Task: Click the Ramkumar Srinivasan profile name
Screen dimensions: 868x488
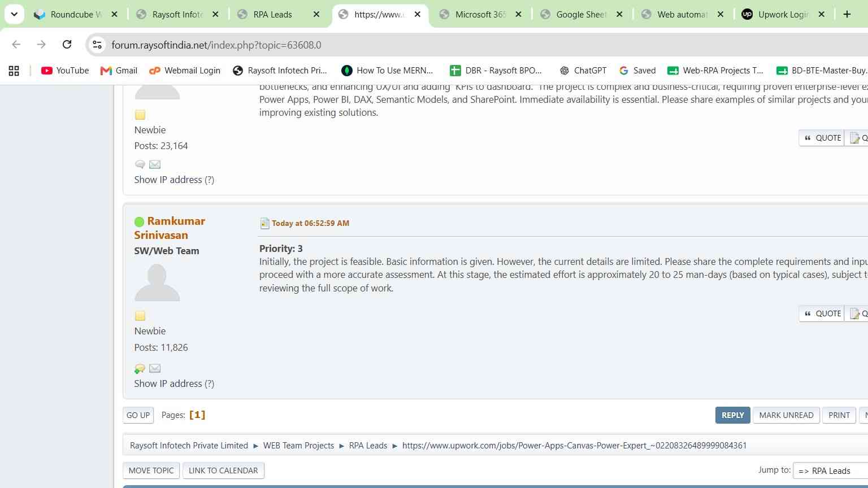Action: coord(170,228)
